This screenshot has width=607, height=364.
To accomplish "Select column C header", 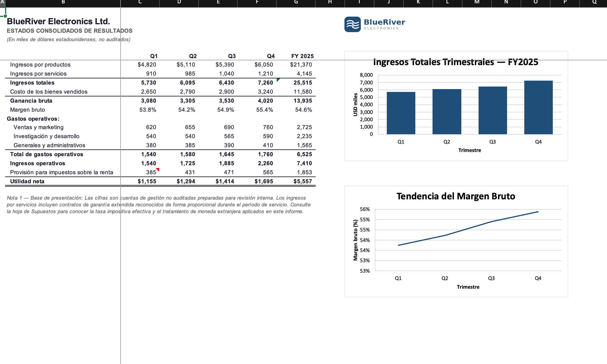I will click(x=140, y=3).
